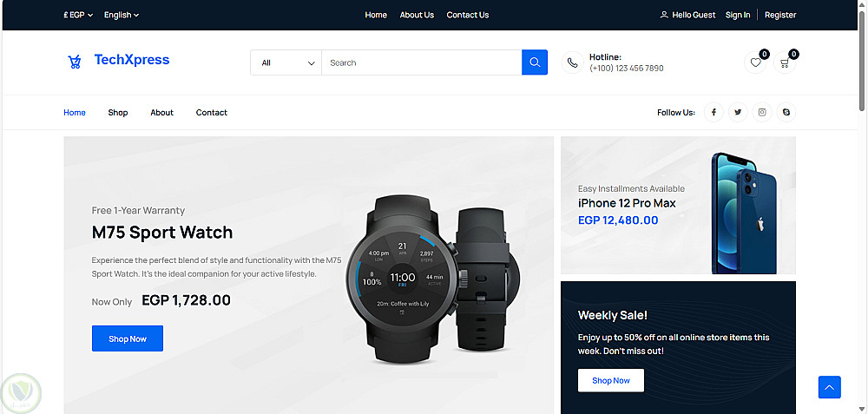The height and width of the screenshot is (414, 868).
Task: Open the All categories search dropdown
Action: [286, 62]
